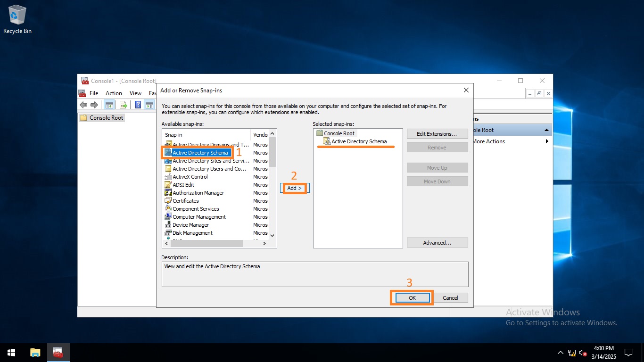Click the Active Directory Sites and Services icon

click(x=168, y=161)
